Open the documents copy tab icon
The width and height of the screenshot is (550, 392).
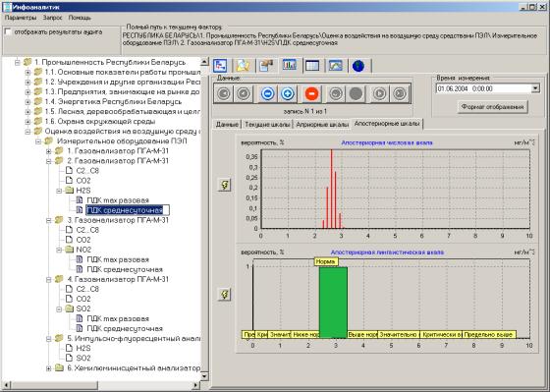coord(266,66)
